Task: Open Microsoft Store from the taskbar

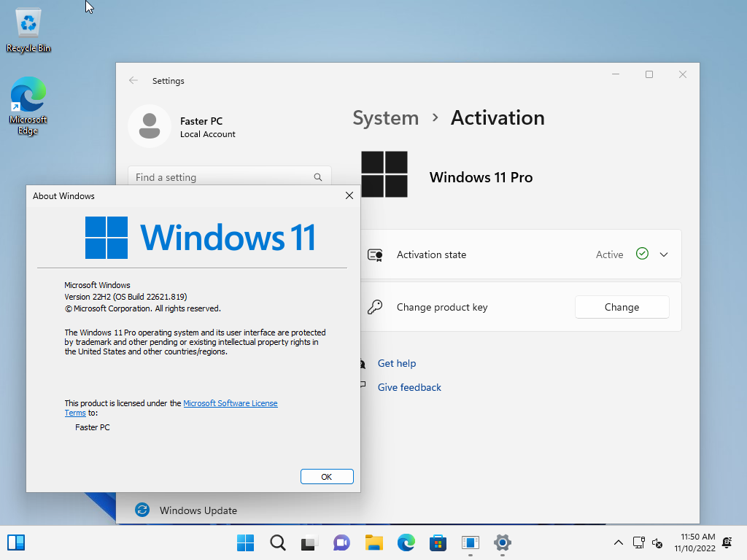Action: coord(438,542)
